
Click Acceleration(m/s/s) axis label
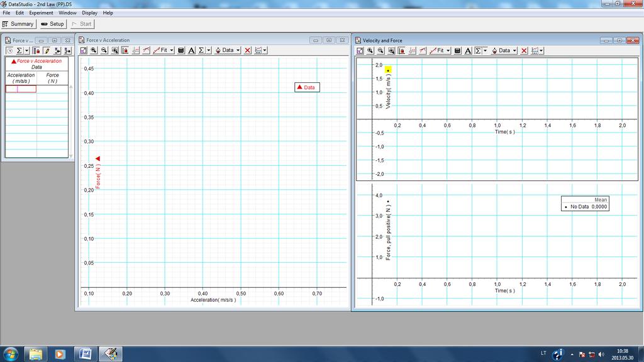point(213,300)
